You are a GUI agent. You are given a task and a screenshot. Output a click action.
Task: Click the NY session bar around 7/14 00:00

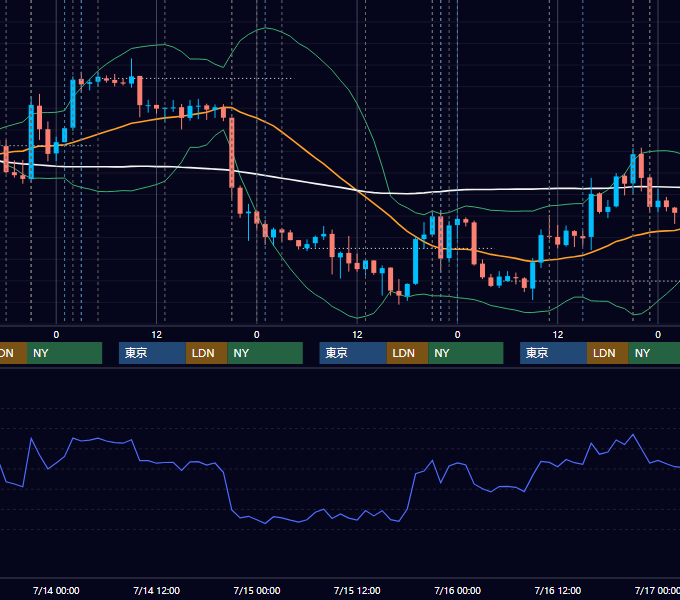pyautogui.click(x=64, y=353)
